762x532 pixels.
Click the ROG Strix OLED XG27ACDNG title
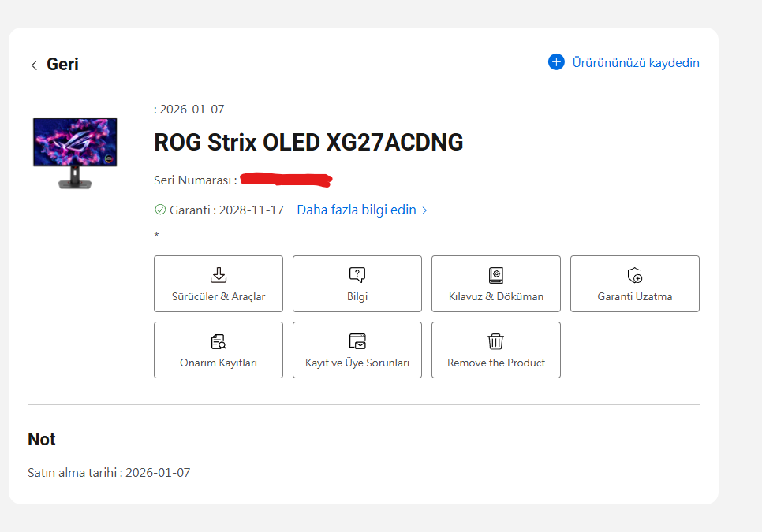[308, 142]
